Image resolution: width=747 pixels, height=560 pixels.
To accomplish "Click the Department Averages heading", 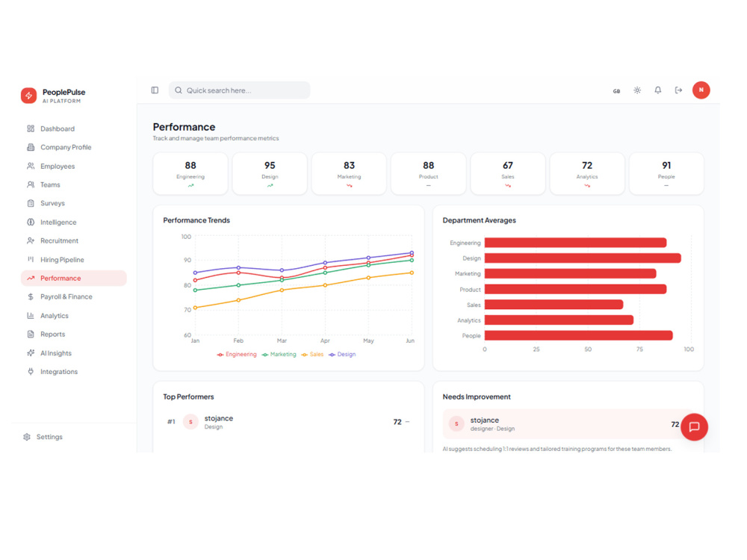I will 480,220.
